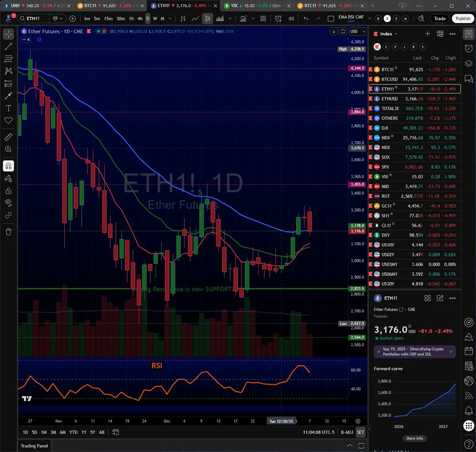Click the link drawings icon
The width and height of the screenshot is (476, 452).
click(x=8, y=215)
